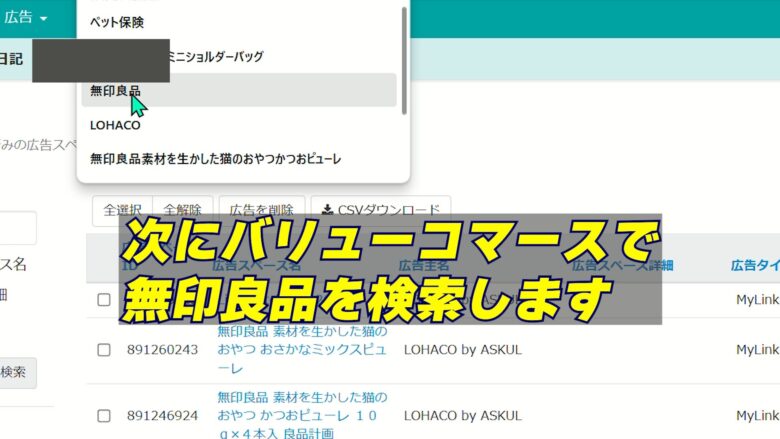The height and width of the screenshot is (439, 780).
Task: Choose 無印良品素材を生かした猫のおやつかつおピューレ in the dropdown
Action: tap(215, 158)
